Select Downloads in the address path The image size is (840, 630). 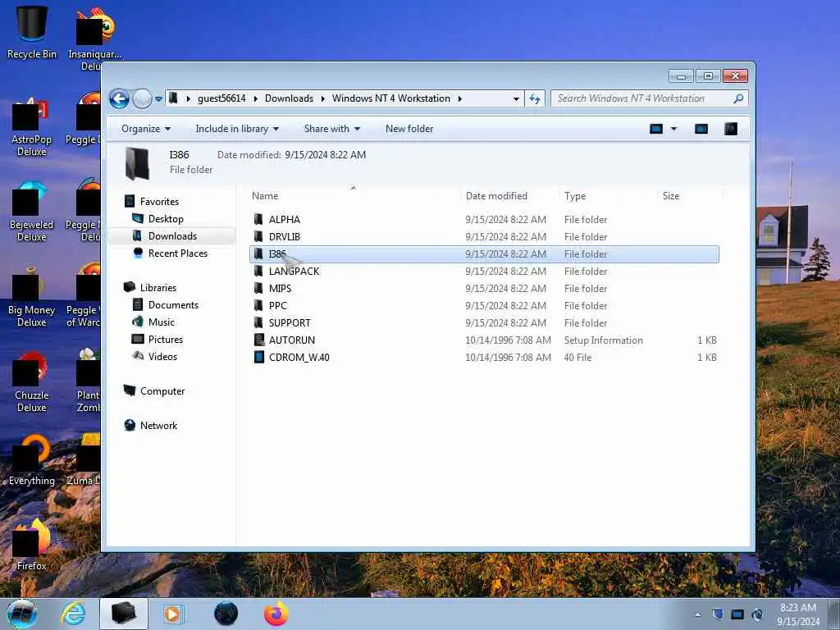[x=290, y=98]
